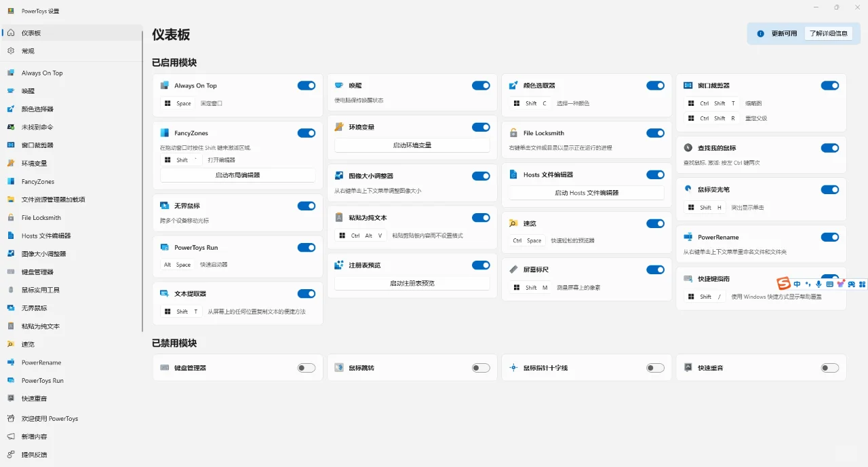This screenshot has height=467, width=868.
Task: Click the gear icon beside 常规
Action: (11, 51)
